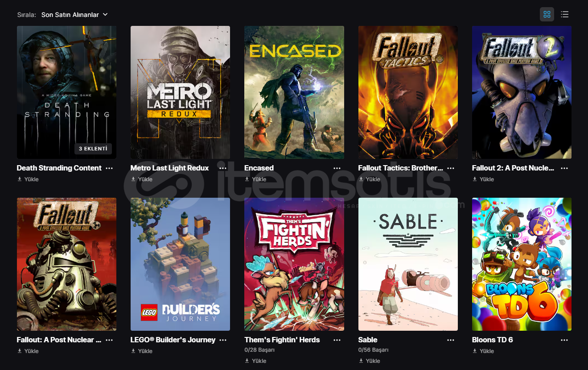Open more options for Bloons TD 6
This screenshot has height=370, width=588.
564,340
